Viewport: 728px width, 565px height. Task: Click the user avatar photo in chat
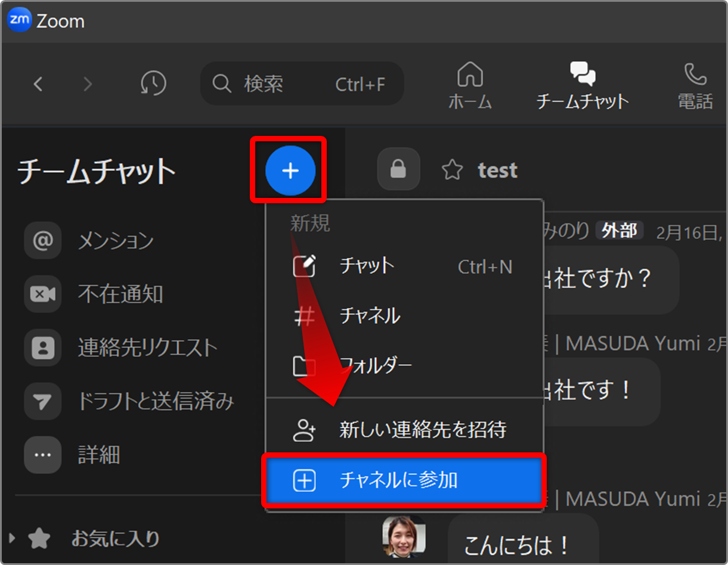click(x=404, y=536)
